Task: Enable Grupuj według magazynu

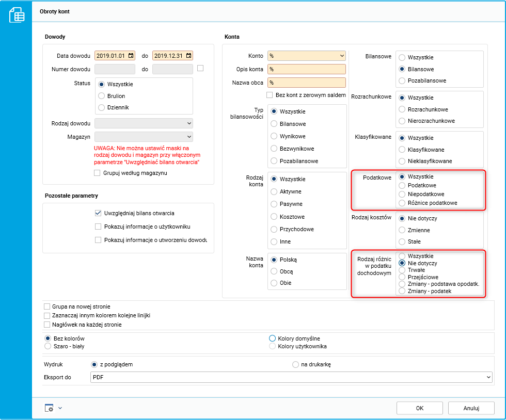Action: tap(97, 173)
